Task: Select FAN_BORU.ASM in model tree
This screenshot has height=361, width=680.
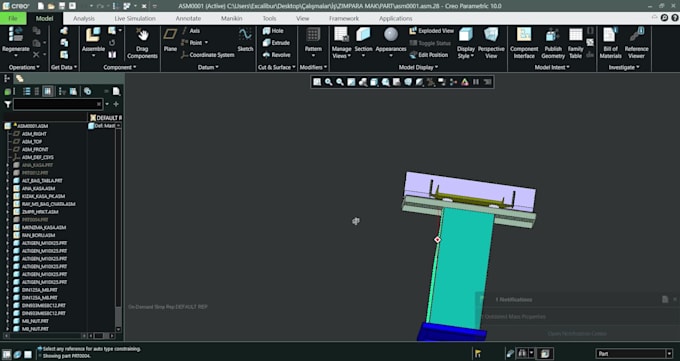Action: pos(38,235)
